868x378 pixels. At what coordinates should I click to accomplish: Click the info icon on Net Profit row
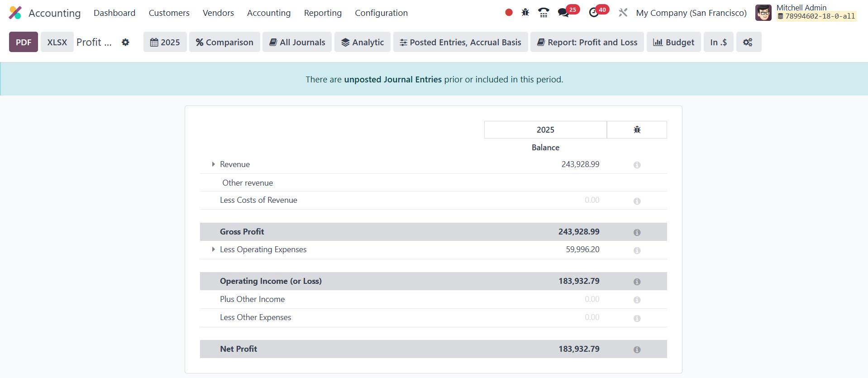[x=637, y=349]
